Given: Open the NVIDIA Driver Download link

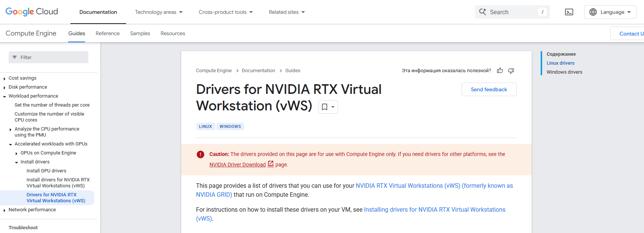Looking at the screenshot, I should [x=237, y=165].
